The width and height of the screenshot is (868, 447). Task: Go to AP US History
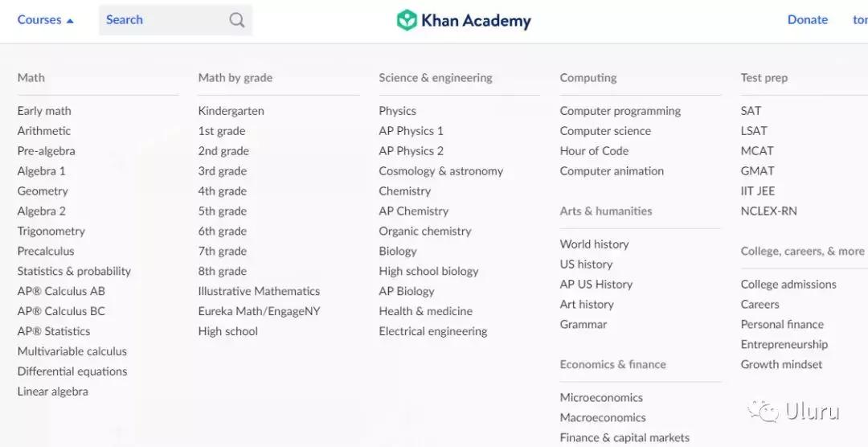tap(596, 285)
